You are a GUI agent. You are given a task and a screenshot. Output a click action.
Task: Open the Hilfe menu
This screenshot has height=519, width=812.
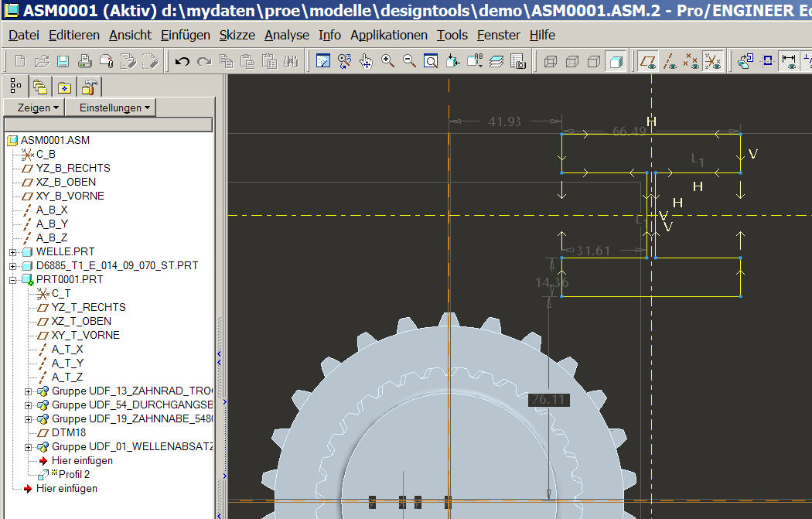click(x=542, y=36)
